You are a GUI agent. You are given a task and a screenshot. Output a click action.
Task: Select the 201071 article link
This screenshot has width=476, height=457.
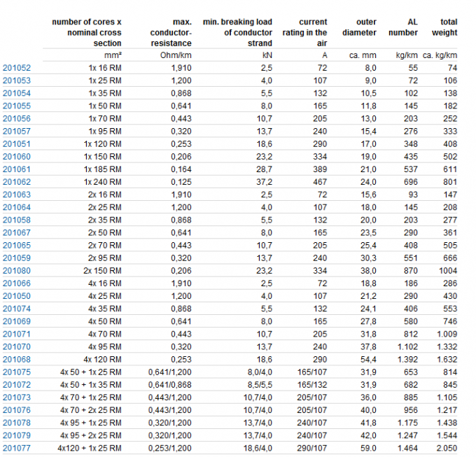point(17,334)
